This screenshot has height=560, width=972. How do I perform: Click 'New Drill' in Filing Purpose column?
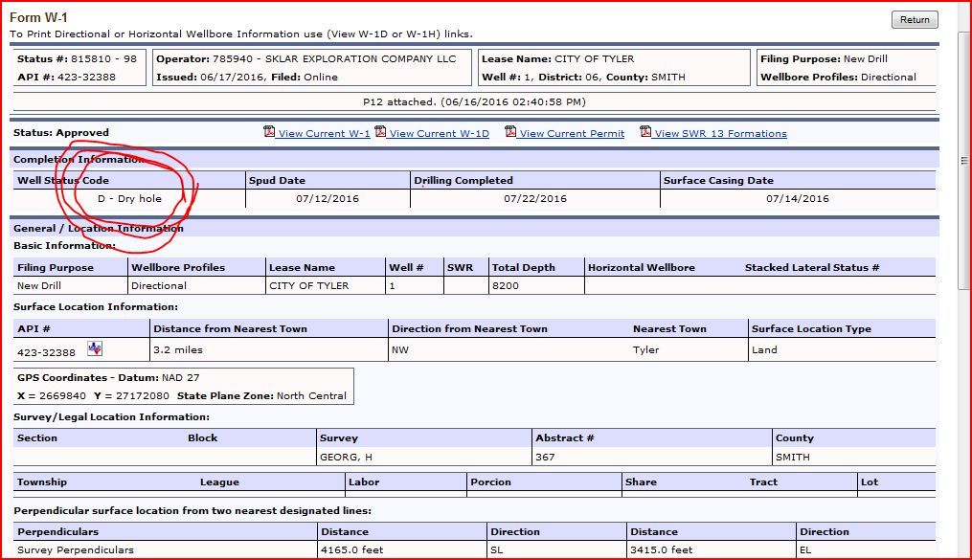[x=39, y=285]
